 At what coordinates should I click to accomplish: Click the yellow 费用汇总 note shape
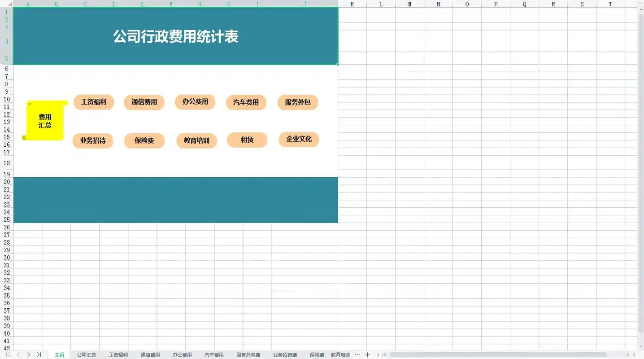point(45,120)
